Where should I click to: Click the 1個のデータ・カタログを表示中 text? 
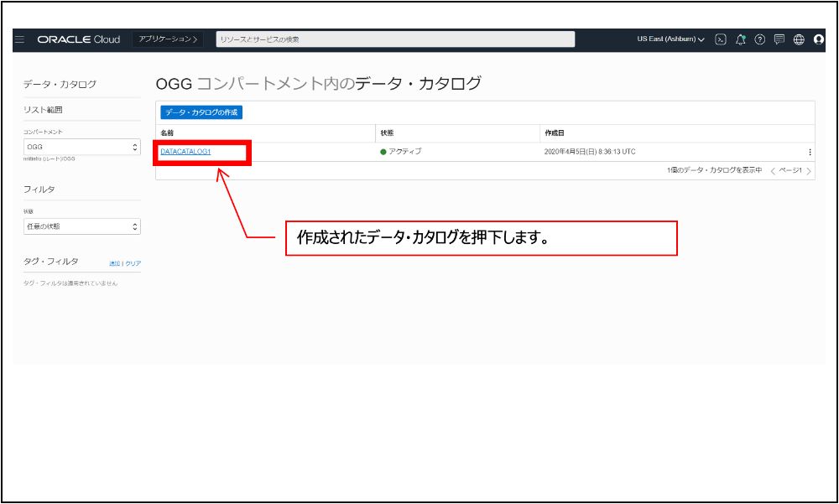coord(714,170)
